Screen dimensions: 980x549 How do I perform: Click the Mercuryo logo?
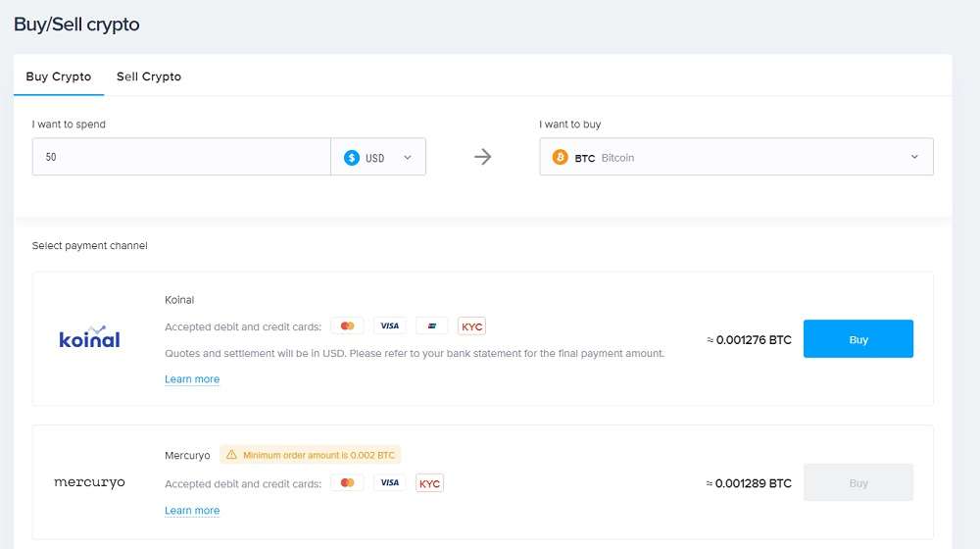(x=89, y=482)
